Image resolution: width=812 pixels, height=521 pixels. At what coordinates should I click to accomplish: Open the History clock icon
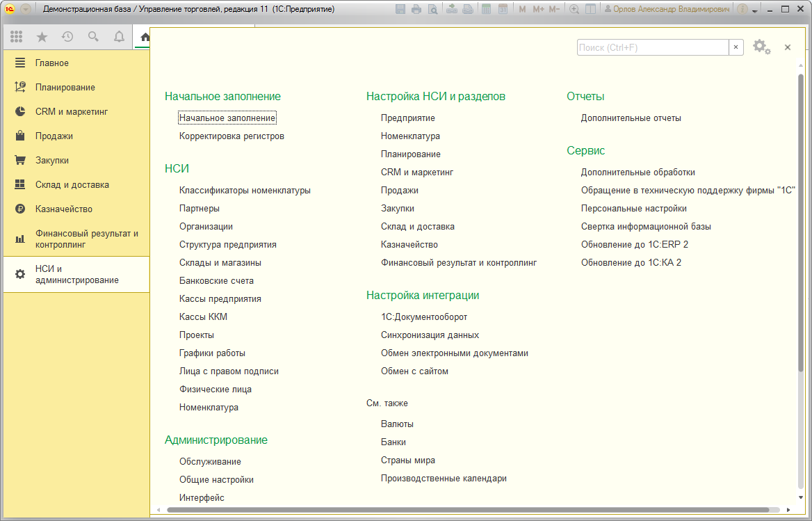[x=67, y=37]
